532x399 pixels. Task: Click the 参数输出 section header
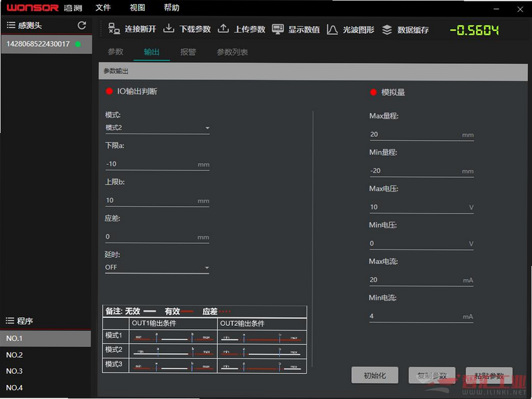(313, 71)
